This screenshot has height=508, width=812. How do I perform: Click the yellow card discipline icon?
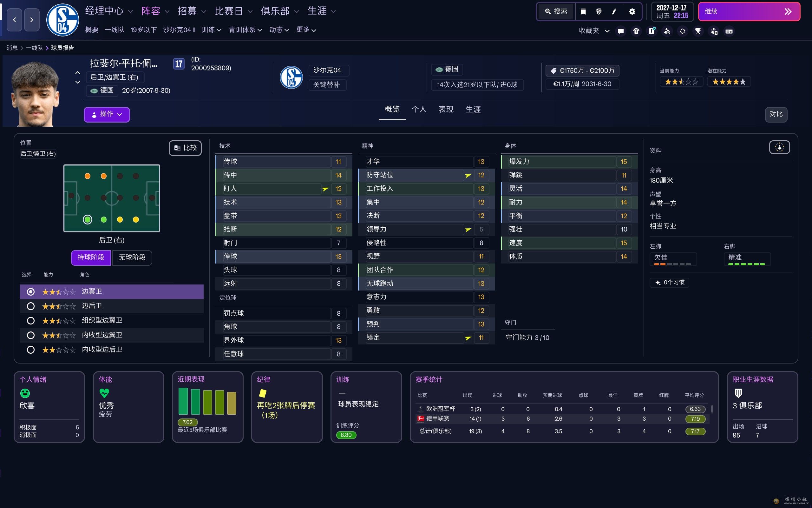pos(262,393)
